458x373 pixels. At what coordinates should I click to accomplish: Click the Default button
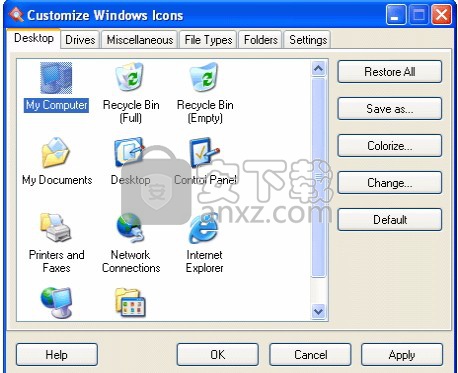(390, 220)
